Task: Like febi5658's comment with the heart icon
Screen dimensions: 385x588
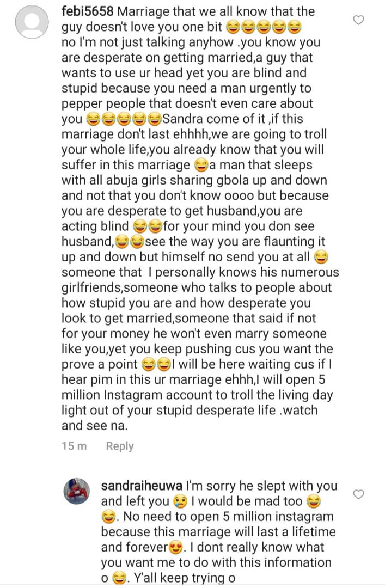Action: tap(358, 20)
